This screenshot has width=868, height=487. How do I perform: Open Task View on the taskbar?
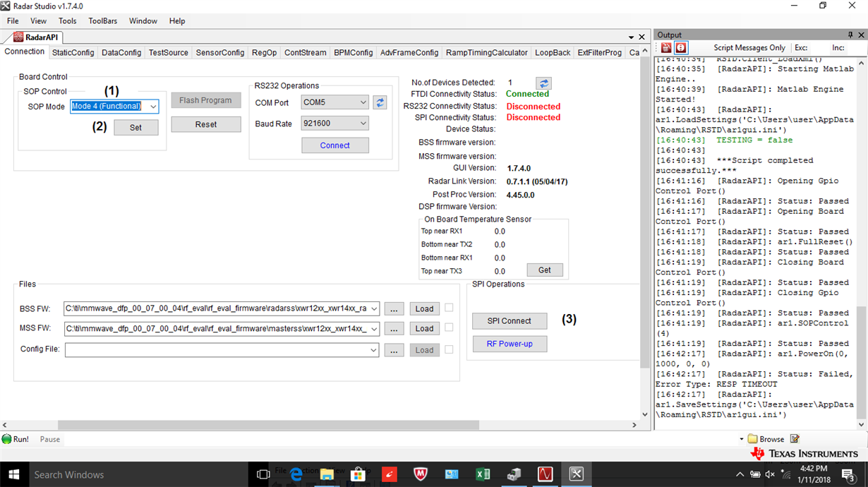point(263,474)
